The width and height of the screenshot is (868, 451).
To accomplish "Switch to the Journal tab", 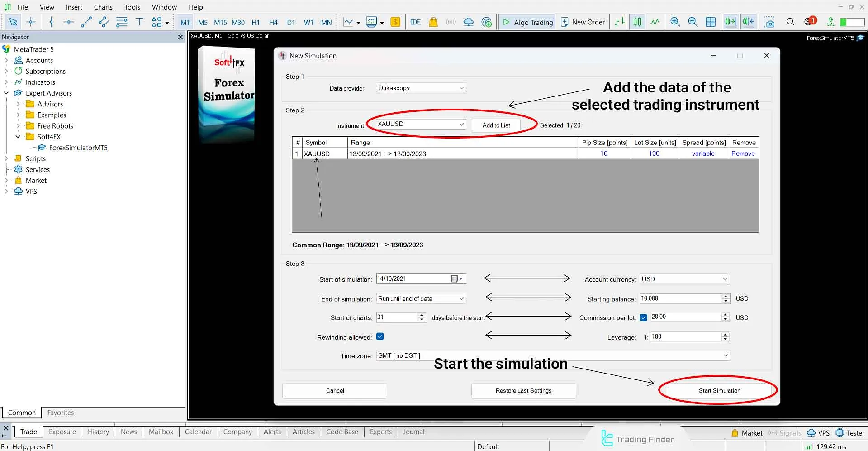I will point(413,432).
